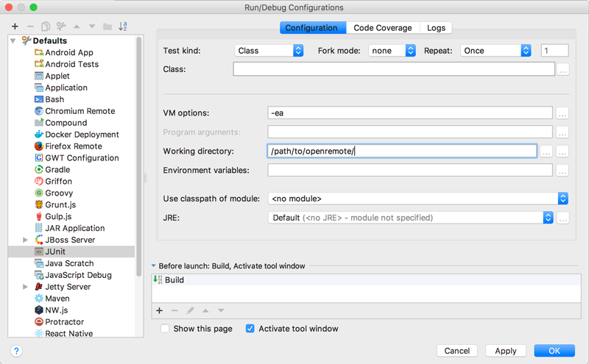Collapse the Before launch section

(154, 266)
